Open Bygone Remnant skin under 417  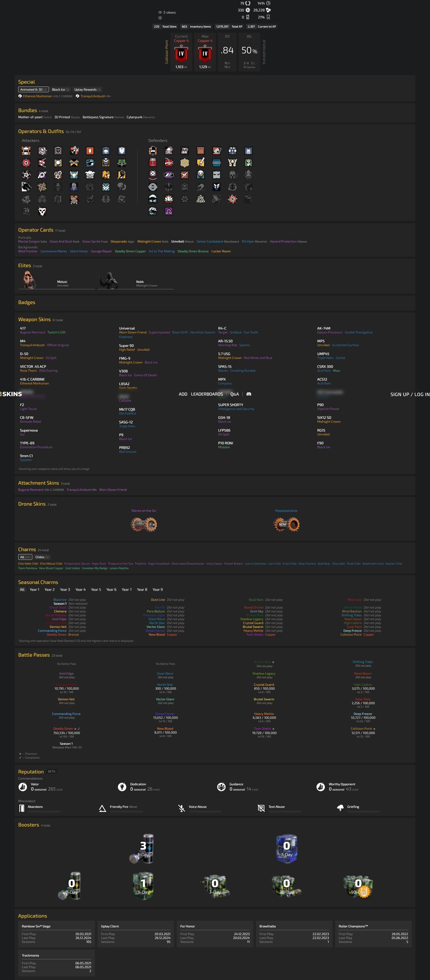coord(32,333)
